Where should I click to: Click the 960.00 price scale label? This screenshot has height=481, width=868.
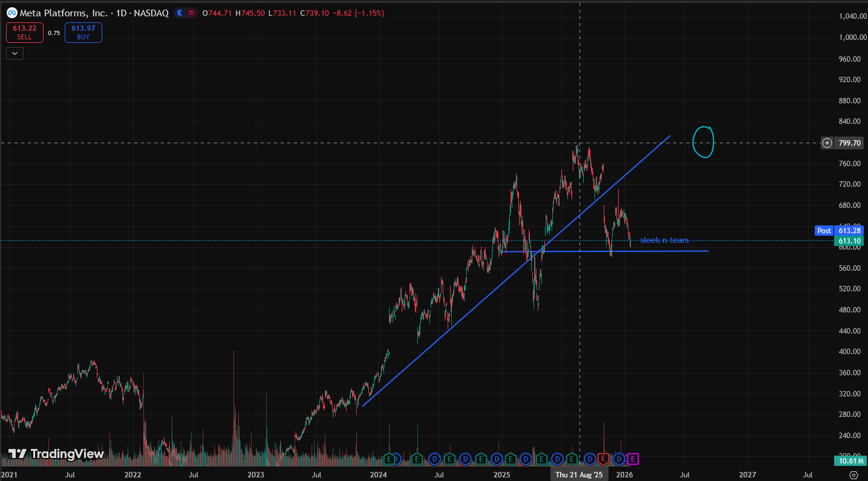850,59
